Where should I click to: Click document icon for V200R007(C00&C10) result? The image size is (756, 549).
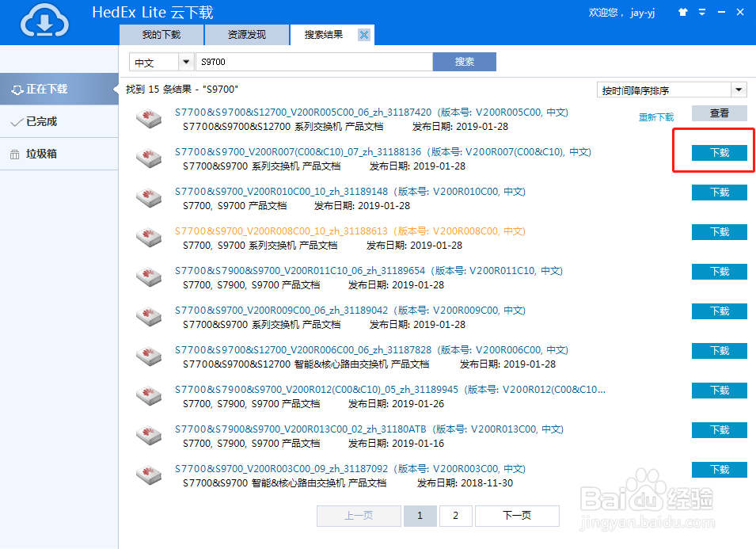[x=149, y=158]
